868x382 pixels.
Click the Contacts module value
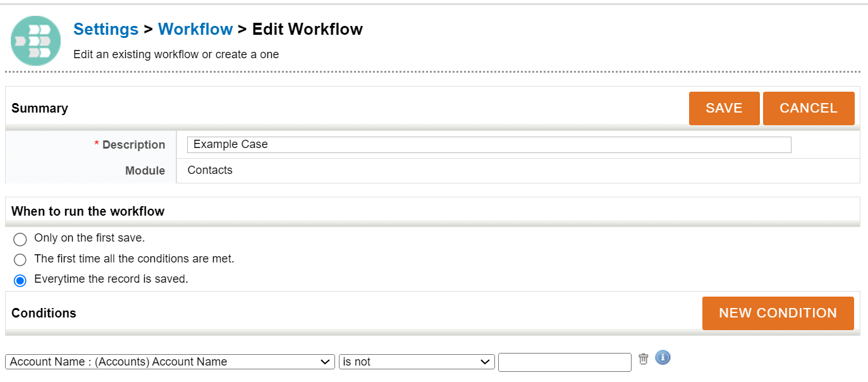[x=209, y=170]
